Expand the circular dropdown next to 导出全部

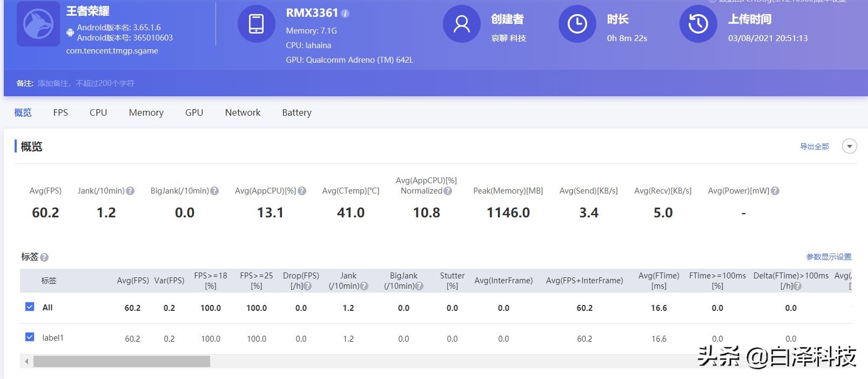pyautogui.click(x=850, y=147)
